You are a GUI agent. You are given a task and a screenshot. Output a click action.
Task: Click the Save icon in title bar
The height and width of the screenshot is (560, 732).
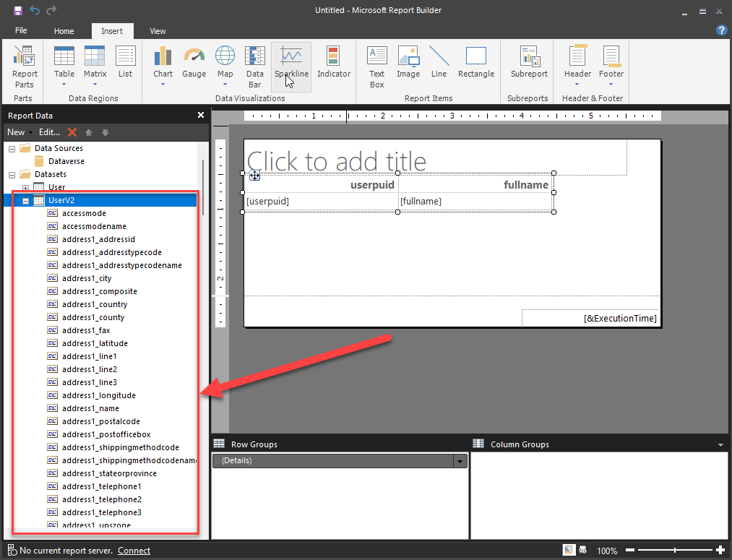point(18,10)
